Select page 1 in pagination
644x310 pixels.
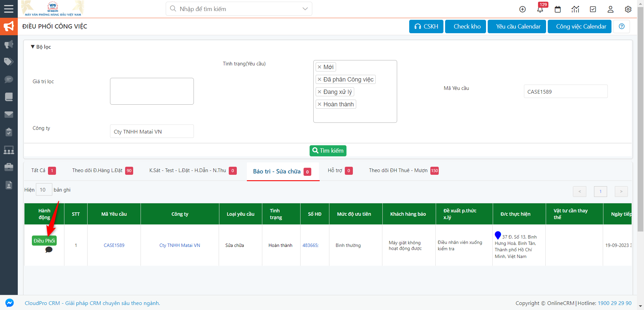(x=600, y=191)
